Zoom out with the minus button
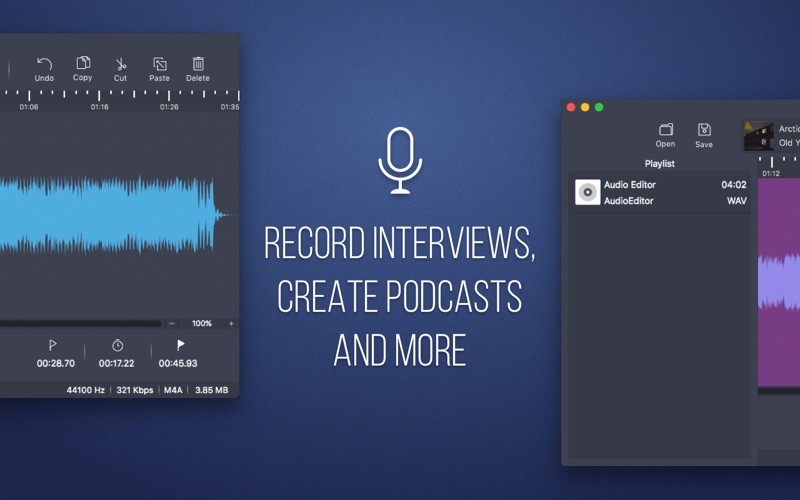Image resolution: width=800 pixels, height=500 pixels. [172, 323]
